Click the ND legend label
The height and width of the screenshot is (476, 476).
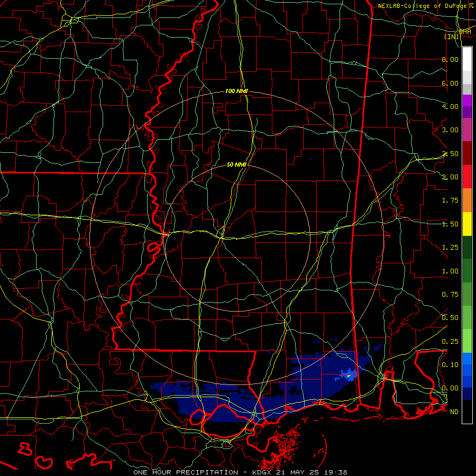click(x=454, y=411)
